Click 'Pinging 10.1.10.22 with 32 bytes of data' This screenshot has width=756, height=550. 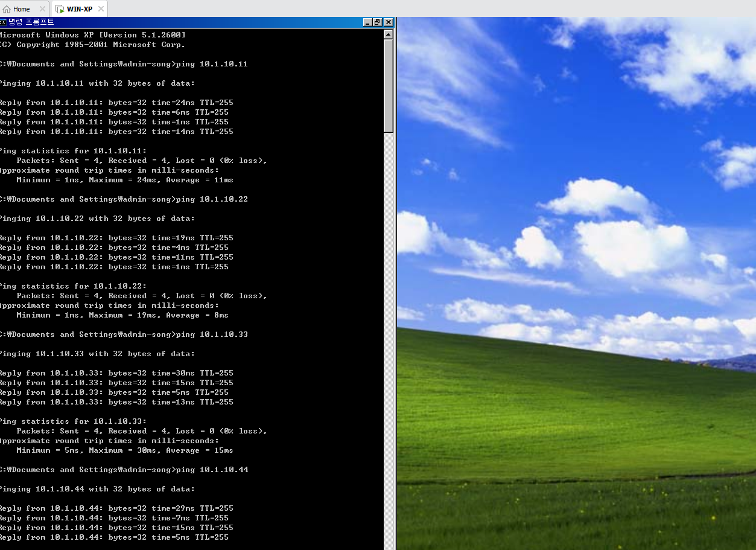[97, 219]
